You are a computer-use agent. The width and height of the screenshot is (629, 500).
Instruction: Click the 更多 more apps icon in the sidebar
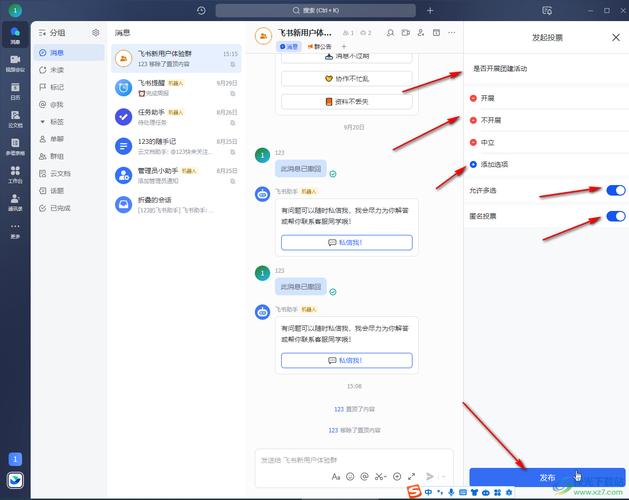(15, 230)
